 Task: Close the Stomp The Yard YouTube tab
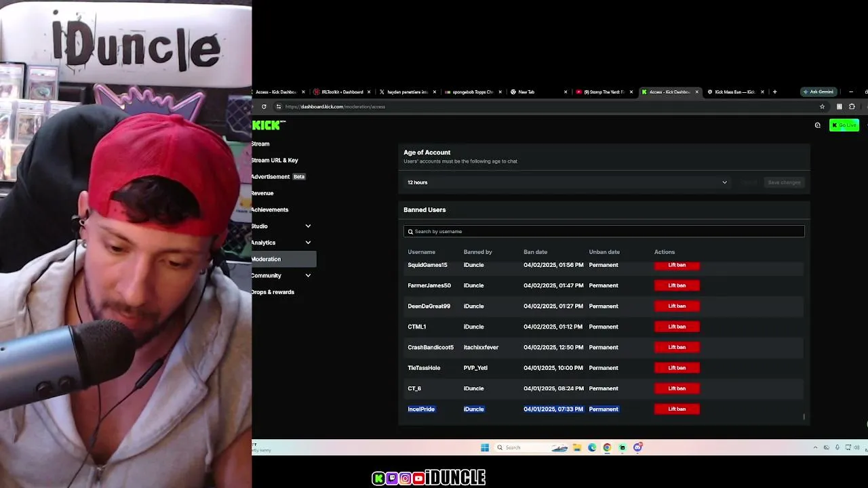pos(631,92)
